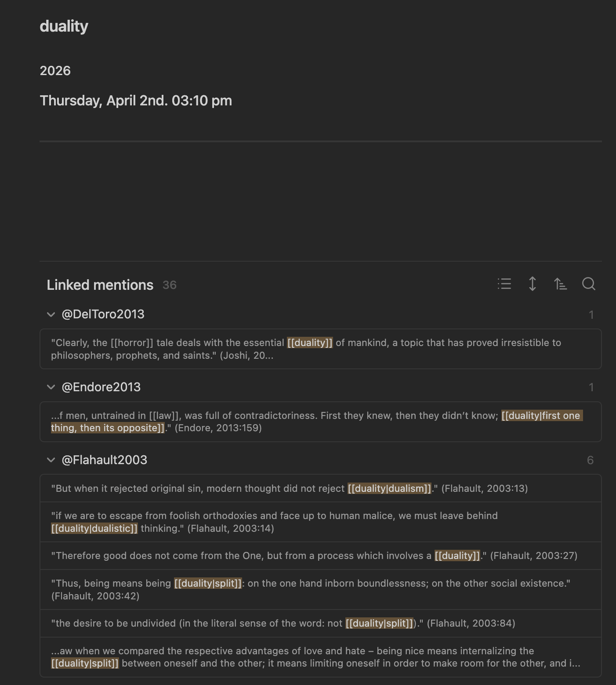
Task: Click the Linked mentions heading
Action: 100,285
